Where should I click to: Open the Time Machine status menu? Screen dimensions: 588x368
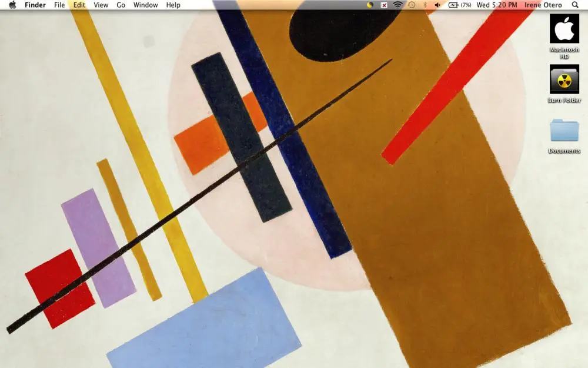[412, 5]
